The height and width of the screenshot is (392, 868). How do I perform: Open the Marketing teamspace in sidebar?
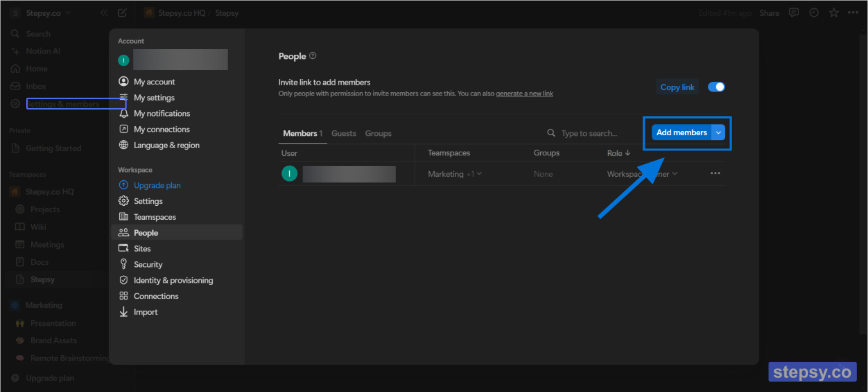44,305
